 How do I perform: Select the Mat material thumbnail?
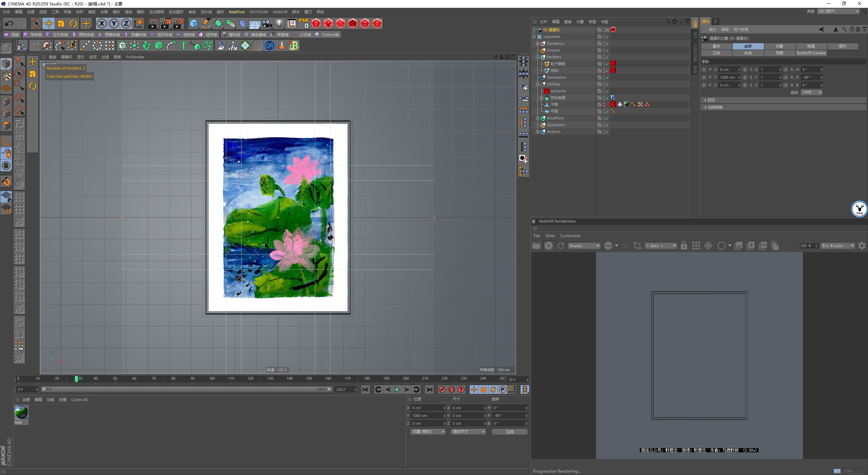point(21,413)
